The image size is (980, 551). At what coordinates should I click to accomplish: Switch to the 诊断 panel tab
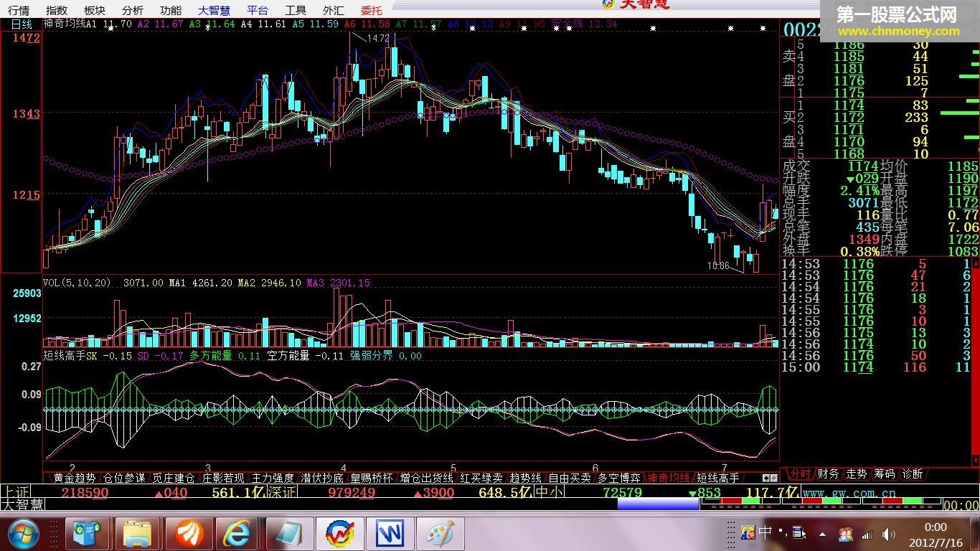pos(913,474)
